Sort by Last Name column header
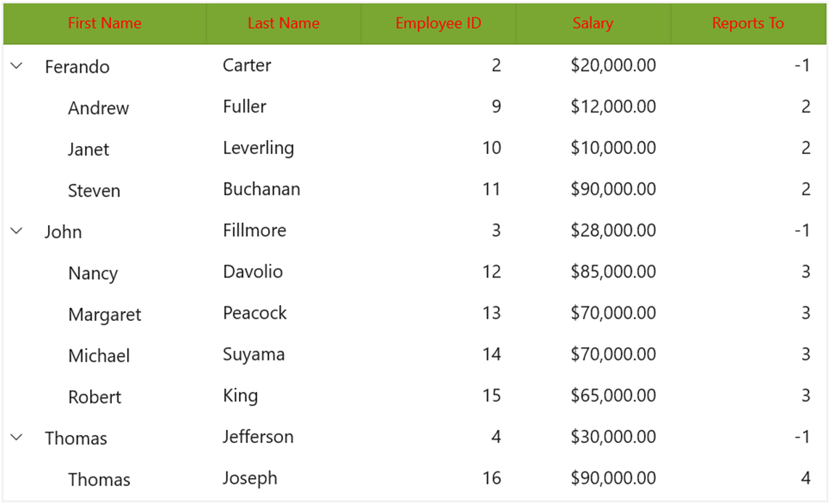The height and width of the screenshot is (504, 830). click(284, 23)
